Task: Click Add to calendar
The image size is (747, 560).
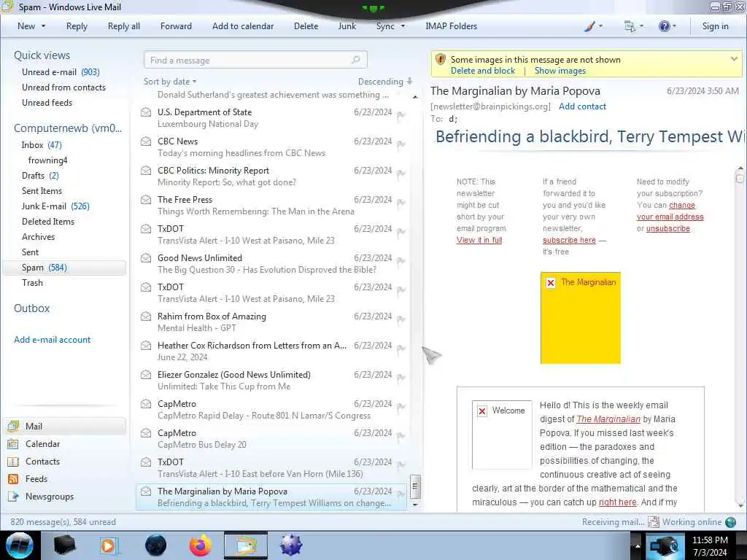Action: tap(243, 26)
